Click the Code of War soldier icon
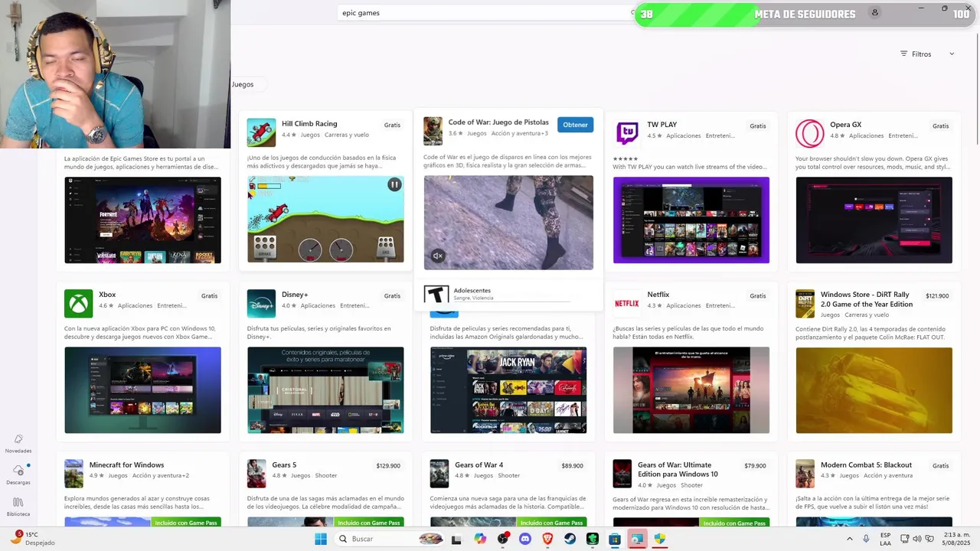The height and width of the screenshot is (551, 980). [x=433, y=131]
